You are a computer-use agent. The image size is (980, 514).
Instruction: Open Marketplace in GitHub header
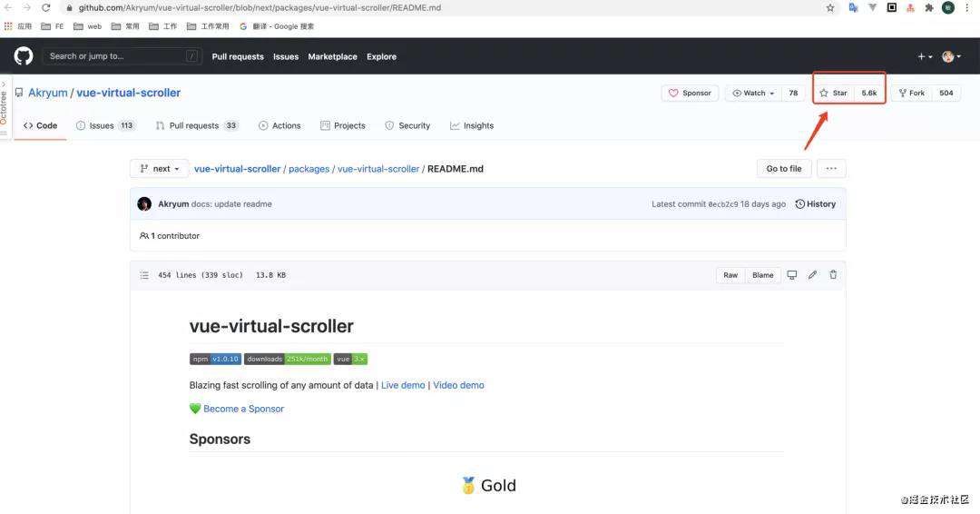click(332, 56)
